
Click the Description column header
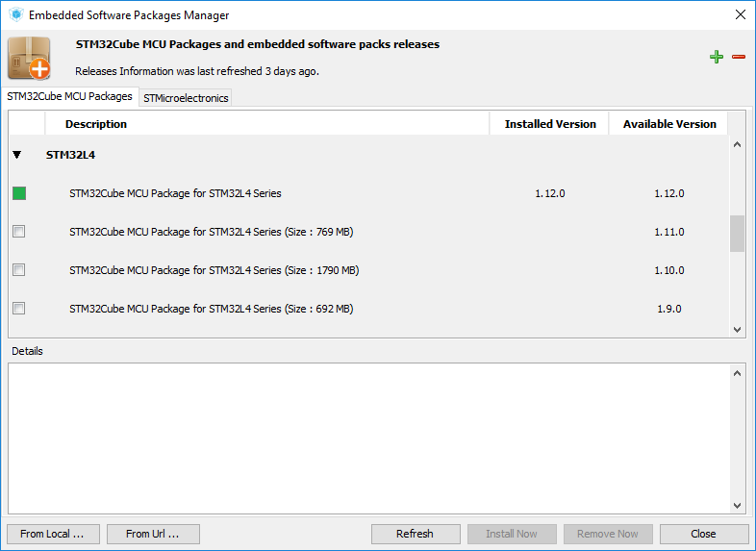tap(267, 124)
